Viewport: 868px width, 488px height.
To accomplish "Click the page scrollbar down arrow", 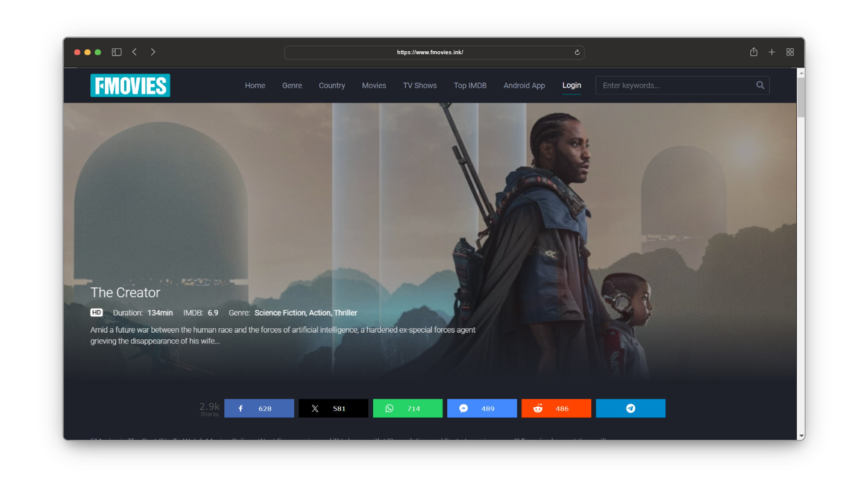I will pos(801,436).
